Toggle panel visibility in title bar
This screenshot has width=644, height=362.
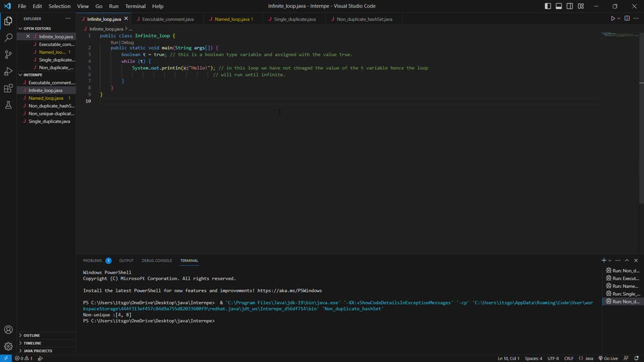click(559, 6)
